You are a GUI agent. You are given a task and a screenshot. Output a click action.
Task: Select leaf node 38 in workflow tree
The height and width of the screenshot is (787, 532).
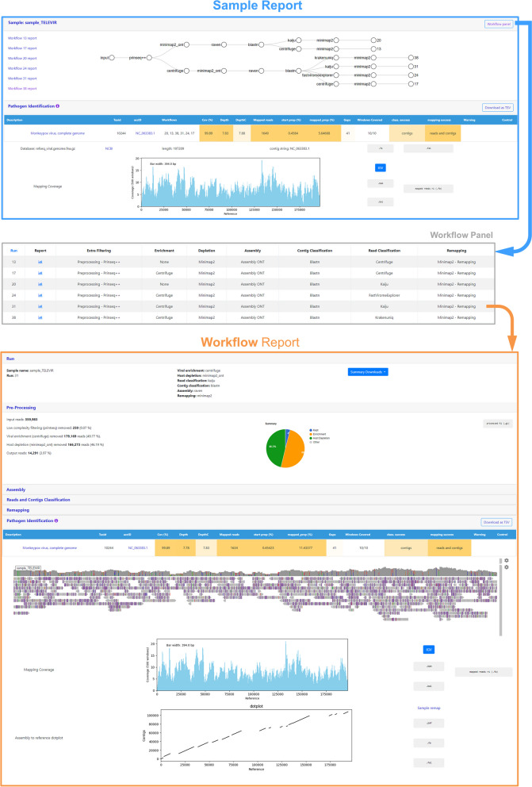(411, 58)
